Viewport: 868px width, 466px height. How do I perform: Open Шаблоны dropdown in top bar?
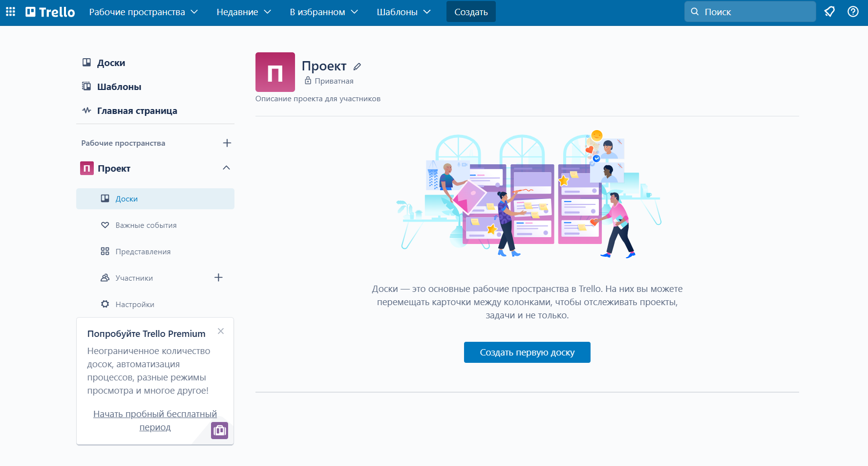coord(403,12)
